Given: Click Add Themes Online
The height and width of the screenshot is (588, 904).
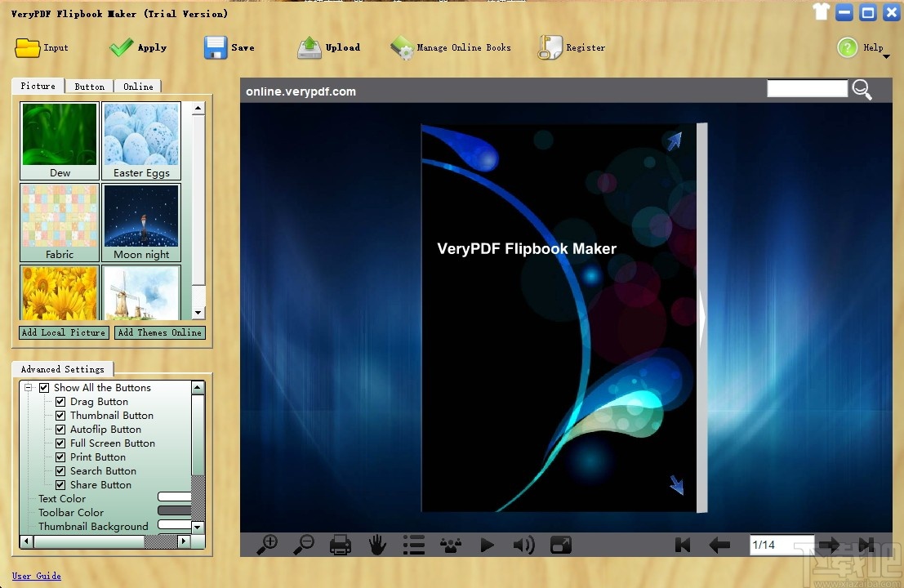Looking at the screenshot, I should (159, 332).
